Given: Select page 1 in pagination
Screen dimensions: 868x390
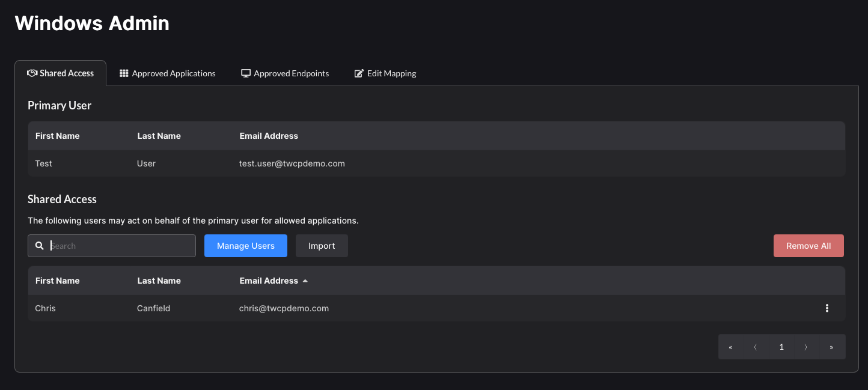Looking at the screenshot, I should coord(781,347).
